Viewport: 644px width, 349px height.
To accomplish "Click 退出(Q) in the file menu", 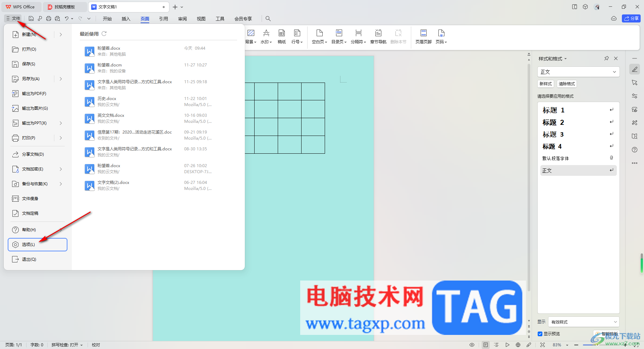I will click(29, 259).
